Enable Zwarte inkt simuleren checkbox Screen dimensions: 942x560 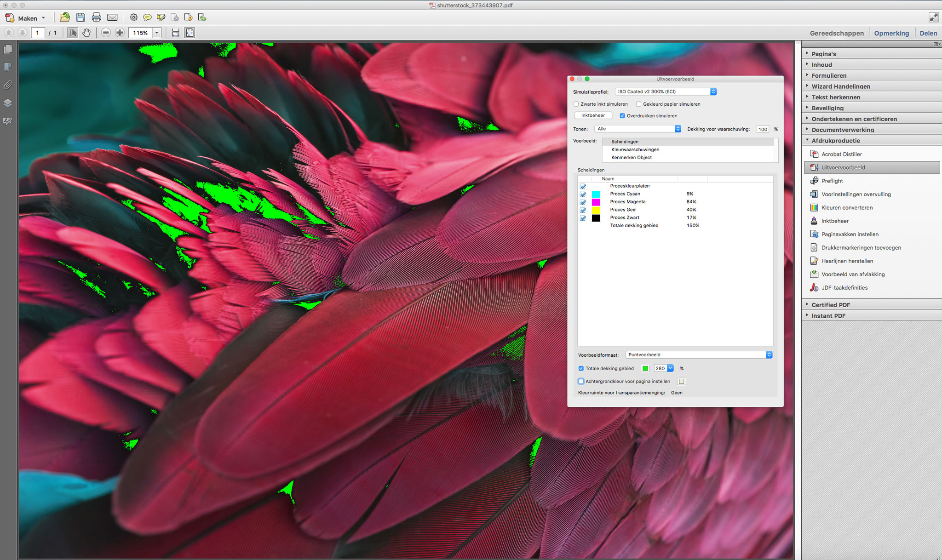click(x=576, y=104)
